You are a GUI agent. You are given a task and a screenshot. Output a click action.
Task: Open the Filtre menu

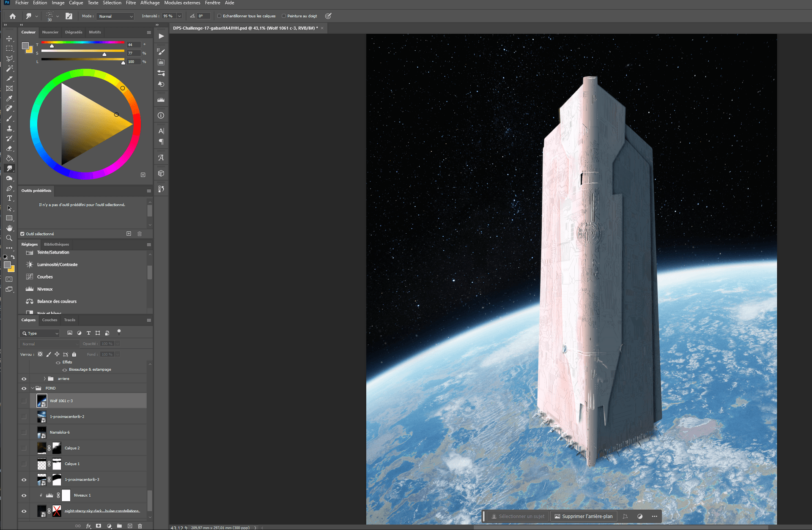[x=131, y=3]
